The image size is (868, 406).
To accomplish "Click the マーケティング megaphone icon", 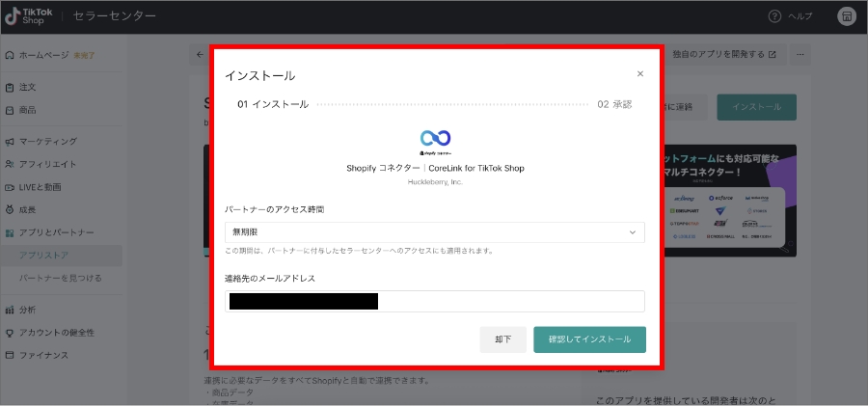I will pos(10,142).
